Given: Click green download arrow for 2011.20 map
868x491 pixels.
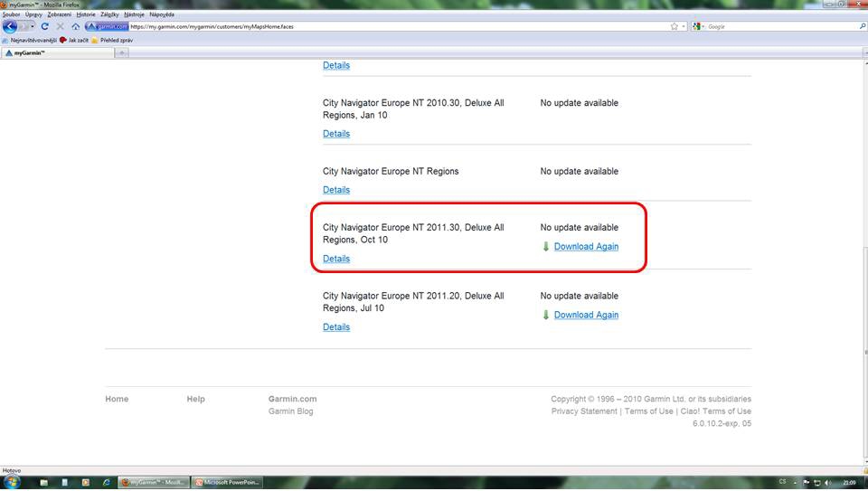Looking at the screenshot, I should click(x=545, y=316).
